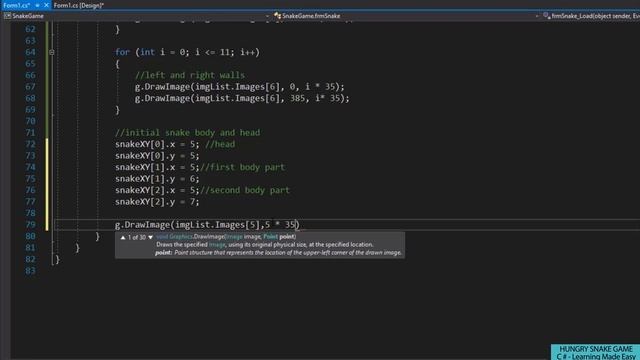Select line number 83 in the margin
640x360 pixels.
(30, 271)
